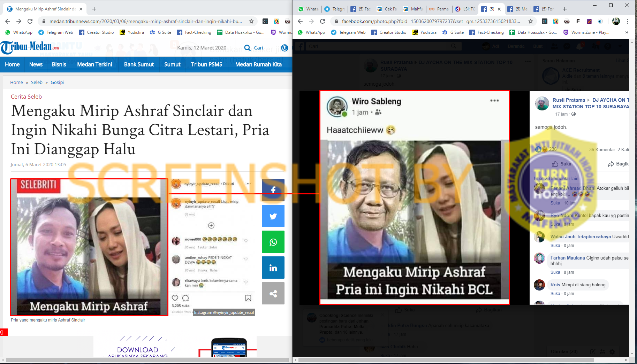The image size is (637, 364).
Task: Open the gray generic share button
Action: (x=273, y=293)
